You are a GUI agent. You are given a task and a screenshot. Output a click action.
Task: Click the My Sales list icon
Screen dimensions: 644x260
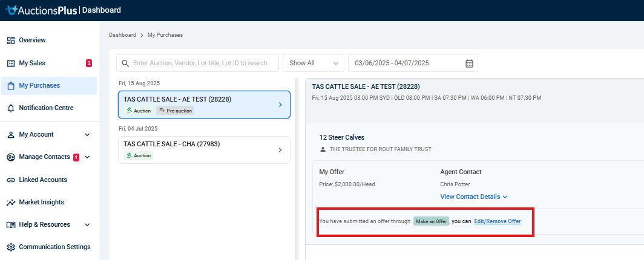[11, 63]
